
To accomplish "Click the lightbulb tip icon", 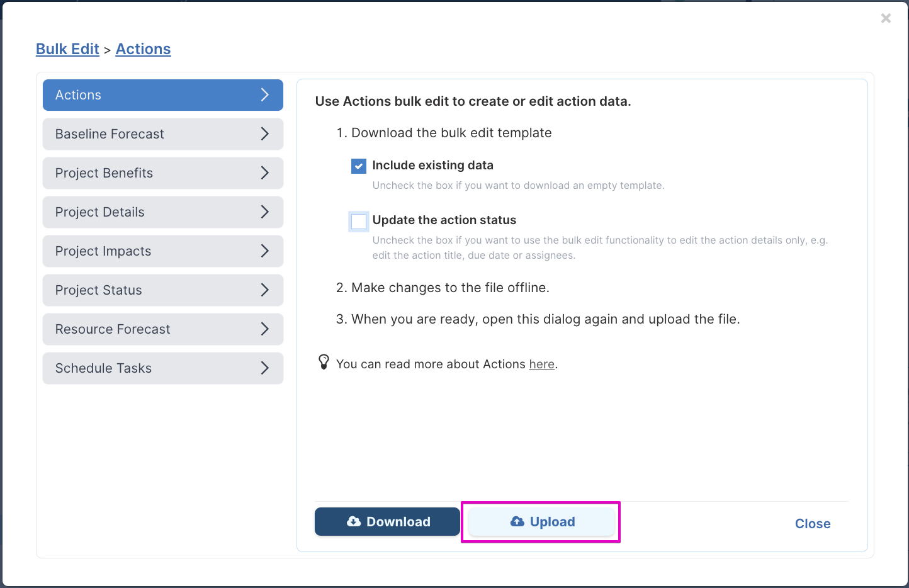I will [x=324, y=362].
